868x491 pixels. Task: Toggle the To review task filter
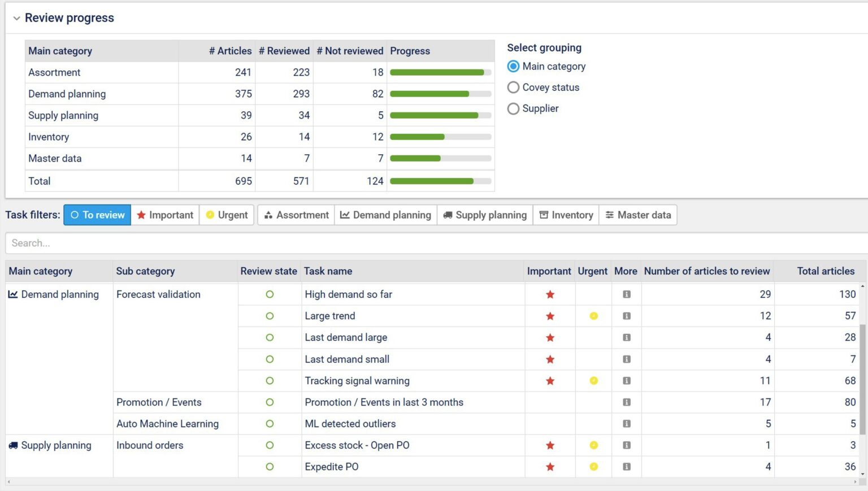pyautogui.click(x=97, y=215)
